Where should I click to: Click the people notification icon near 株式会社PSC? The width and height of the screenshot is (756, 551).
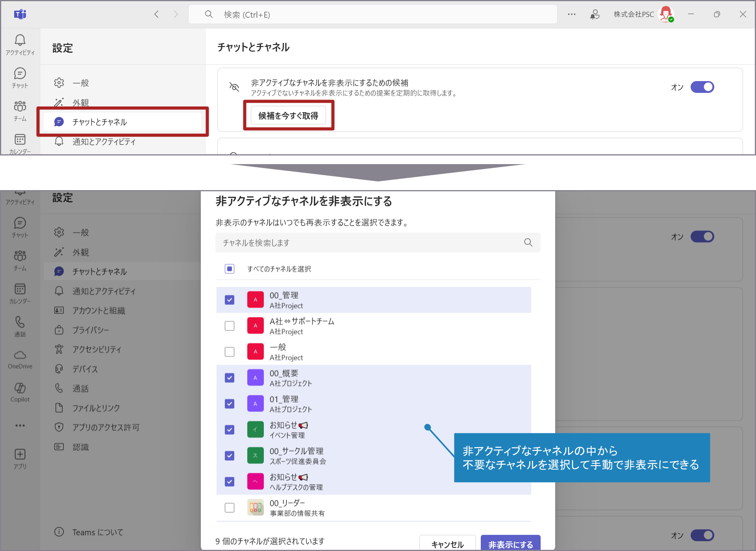coord(595,15)
